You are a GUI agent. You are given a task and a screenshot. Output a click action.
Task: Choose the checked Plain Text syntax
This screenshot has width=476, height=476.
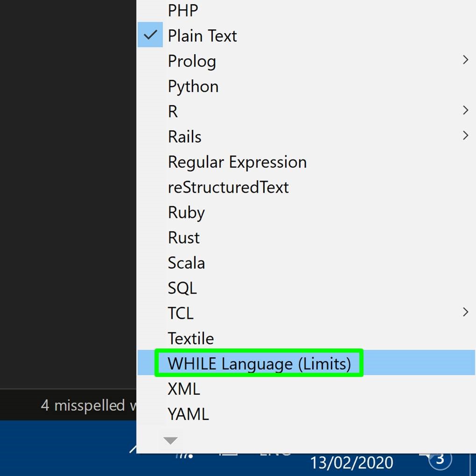(306, 35)
